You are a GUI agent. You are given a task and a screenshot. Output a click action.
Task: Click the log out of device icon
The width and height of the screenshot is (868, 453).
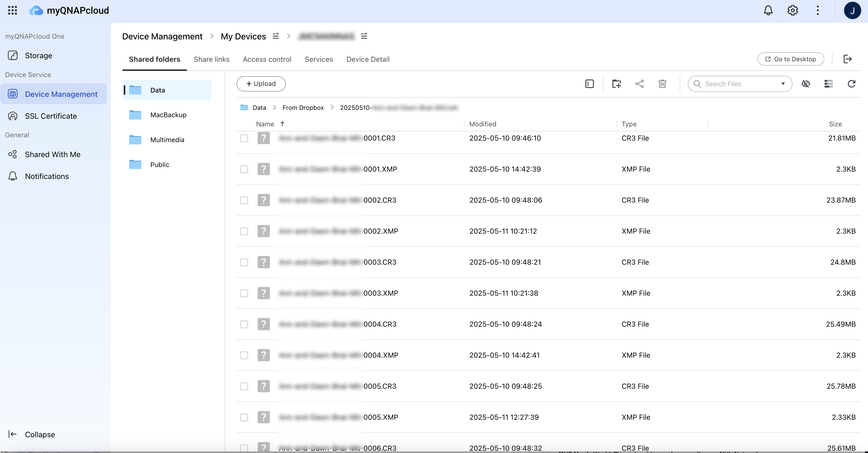pos(848,59)
